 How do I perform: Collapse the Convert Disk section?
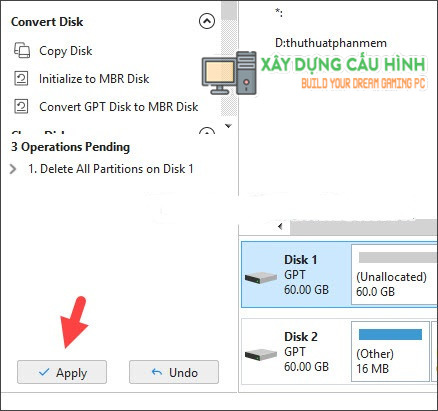pos(207,21)
